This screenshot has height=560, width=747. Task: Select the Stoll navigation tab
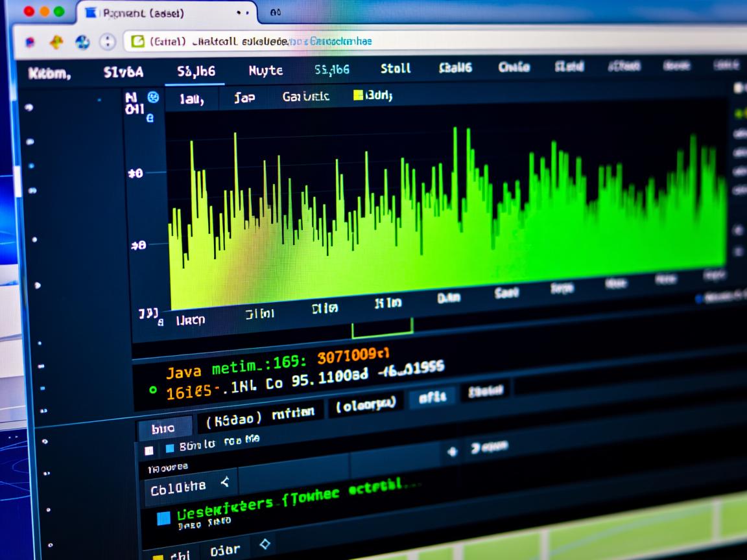396,68
